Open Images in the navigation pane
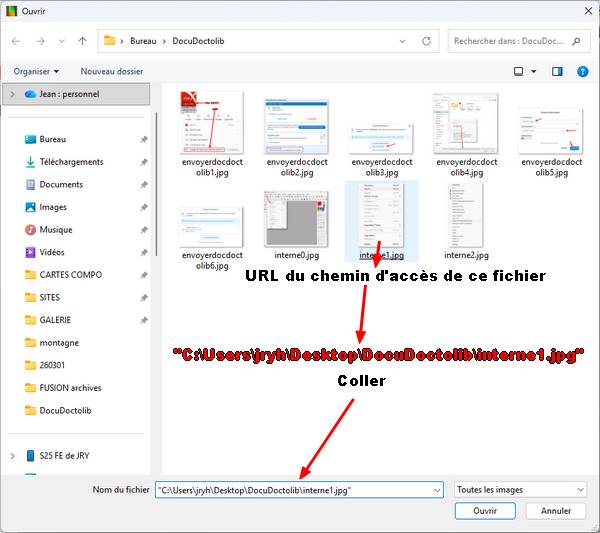 [53, 207]
